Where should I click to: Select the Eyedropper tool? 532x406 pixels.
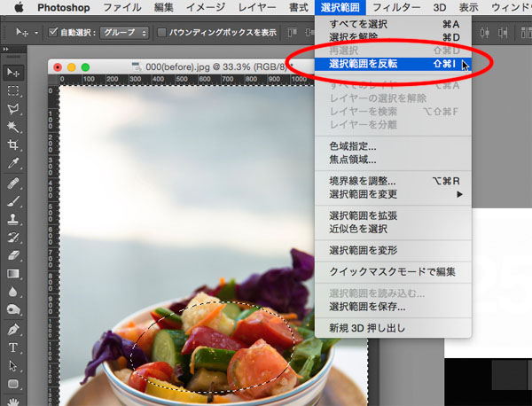[x=13, y=163]
